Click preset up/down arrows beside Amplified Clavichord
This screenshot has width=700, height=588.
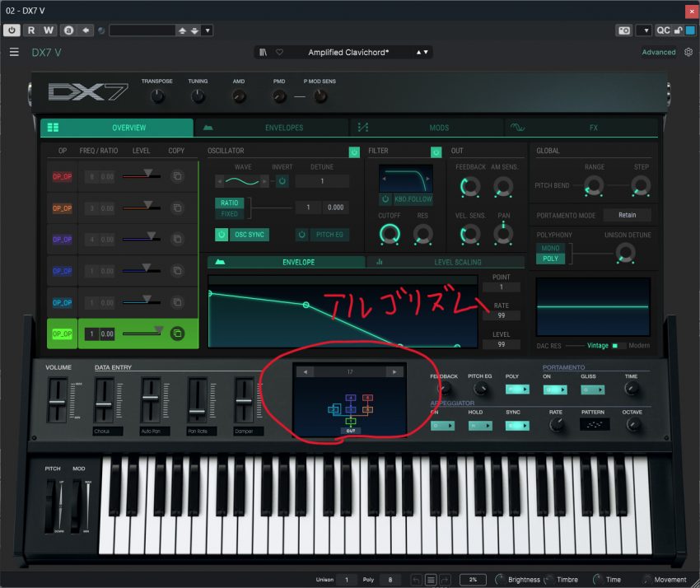click(422, 52)
